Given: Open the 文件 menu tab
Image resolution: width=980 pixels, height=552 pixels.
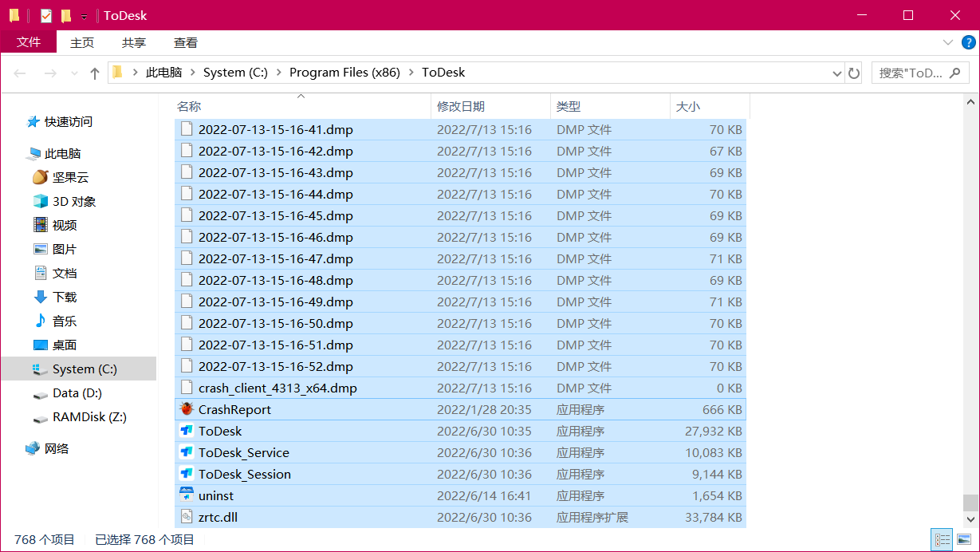Looking at the screenshot, I should click(29, 42).
